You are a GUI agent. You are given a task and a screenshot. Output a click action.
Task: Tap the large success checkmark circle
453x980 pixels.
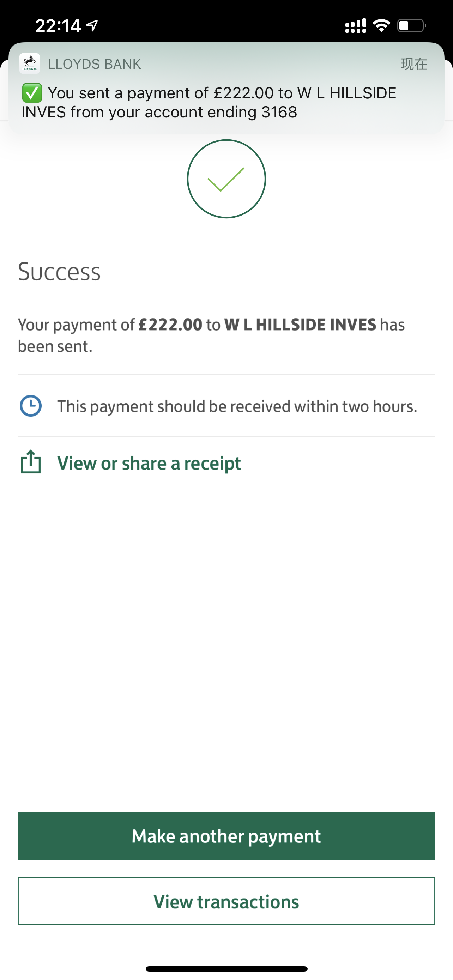[x=226, y=179]
